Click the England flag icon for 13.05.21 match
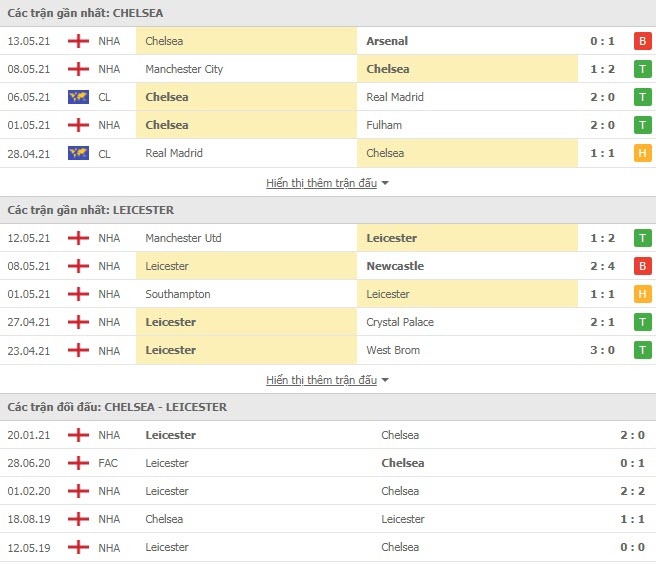The image size is (656, 565). pos(78,41)
